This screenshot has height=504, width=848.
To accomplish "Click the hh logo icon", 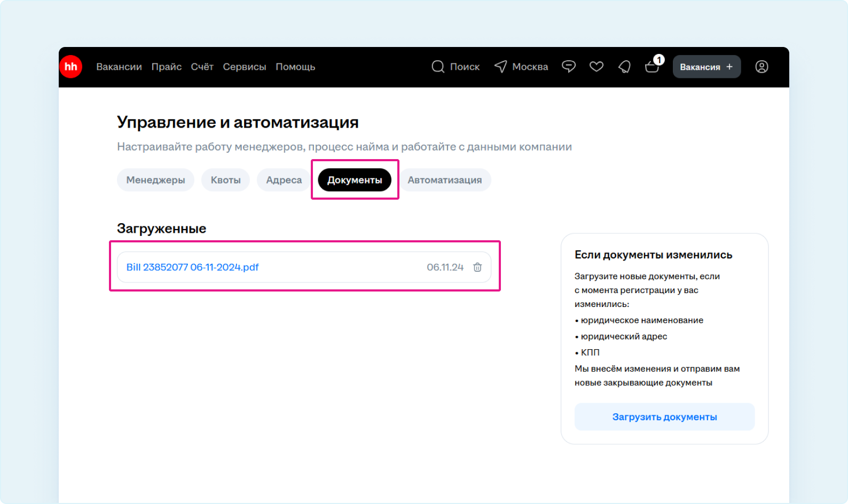I will (70, 67).
